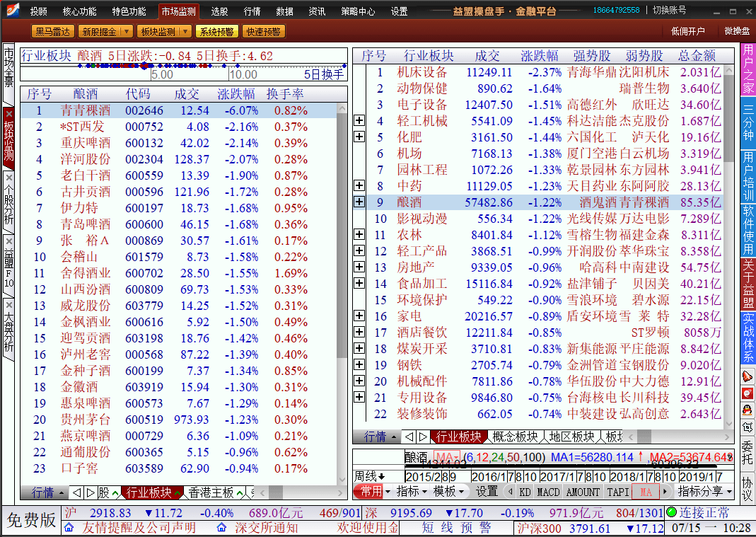
Task: Open the 板块监测 toolbar dropdown arrow
Action: pyautogui.click(x=185, y=32)
